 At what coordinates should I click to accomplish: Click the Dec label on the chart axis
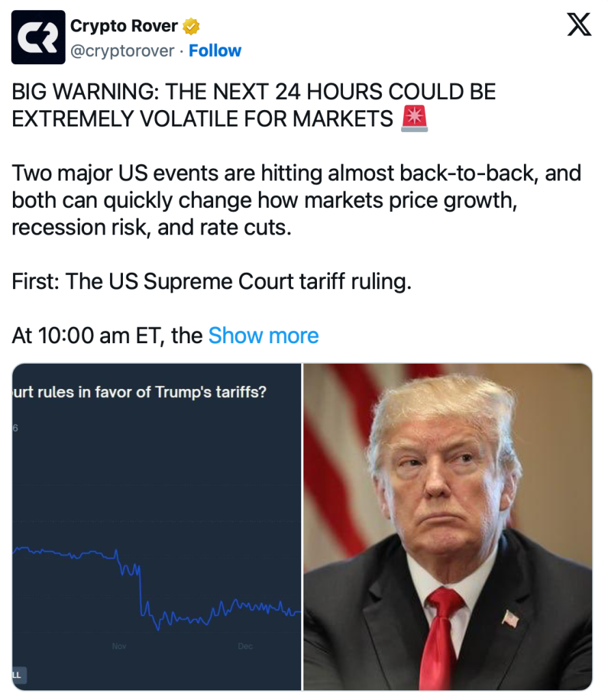point(245,647)
